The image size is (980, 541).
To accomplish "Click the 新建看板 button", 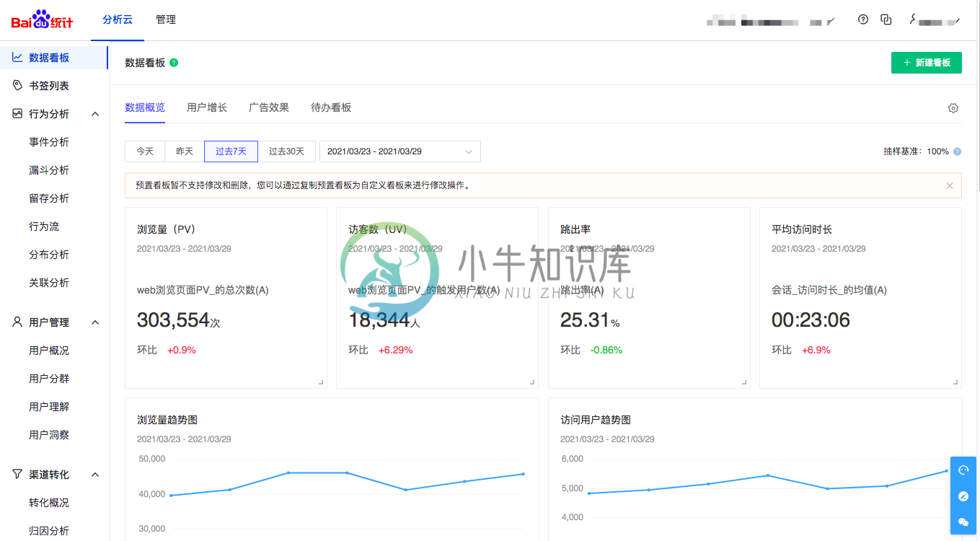I will tap(927, 63).
